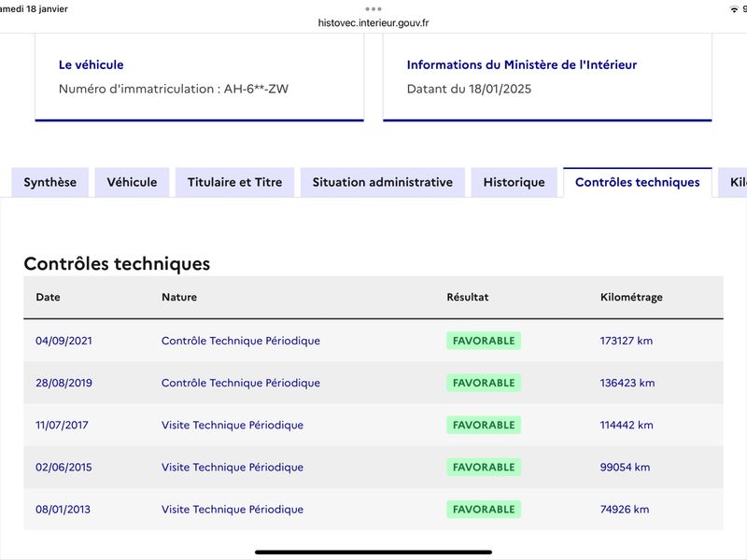This screenshot has width=747, height=560.
Task: Click the Résultat column header
Action: point(468,297)
